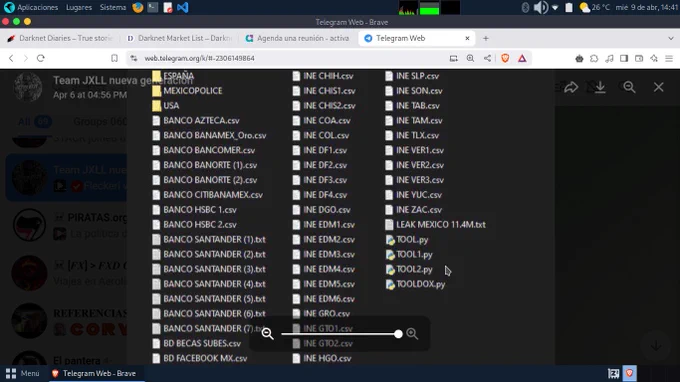The image size is (680, 382).
Task: Toggle the browser sidebar panel icon
Action: [x=624, y=58]
